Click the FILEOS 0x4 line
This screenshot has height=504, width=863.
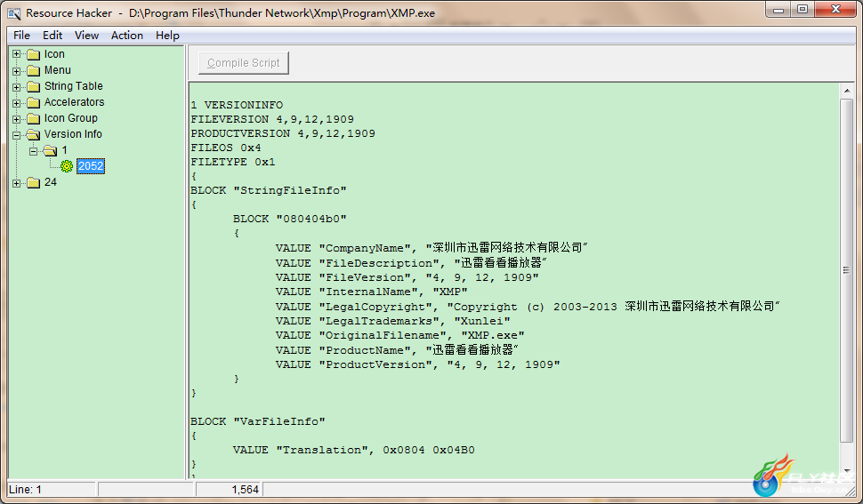point(226,148)
